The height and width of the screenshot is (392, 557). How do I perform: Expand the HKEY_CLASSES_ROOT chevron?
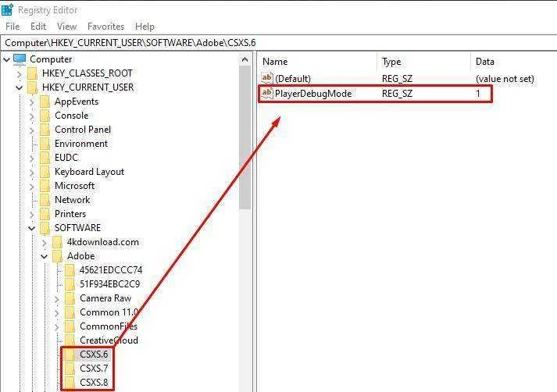point(20,74)
